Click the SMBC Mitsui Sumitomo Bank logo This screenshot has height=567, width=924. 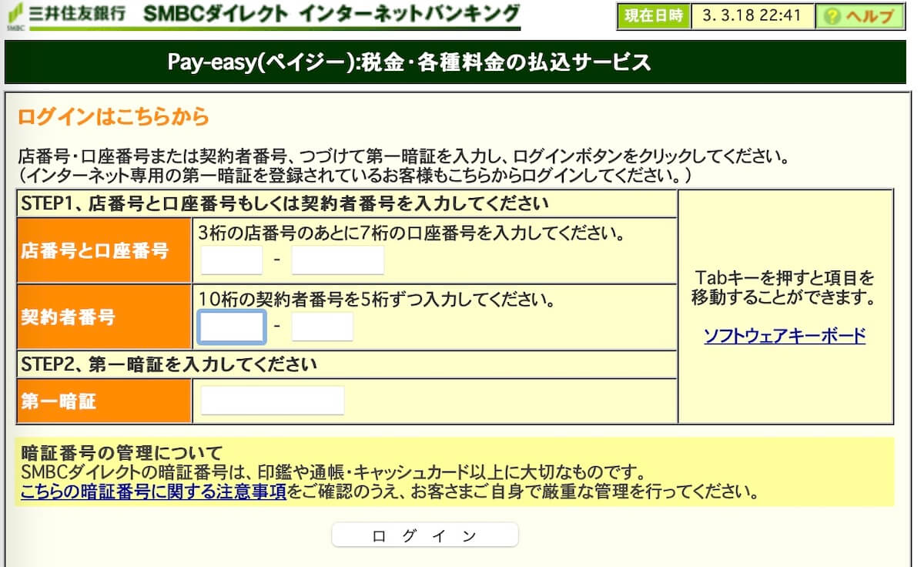coord(65,15)
